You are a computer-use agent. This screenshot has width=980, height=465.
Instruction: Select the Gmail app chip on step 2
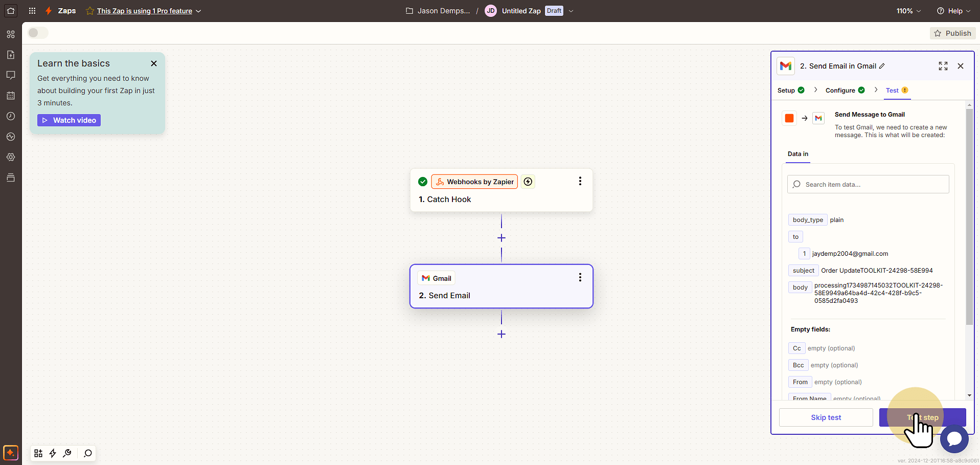(437, 278)
